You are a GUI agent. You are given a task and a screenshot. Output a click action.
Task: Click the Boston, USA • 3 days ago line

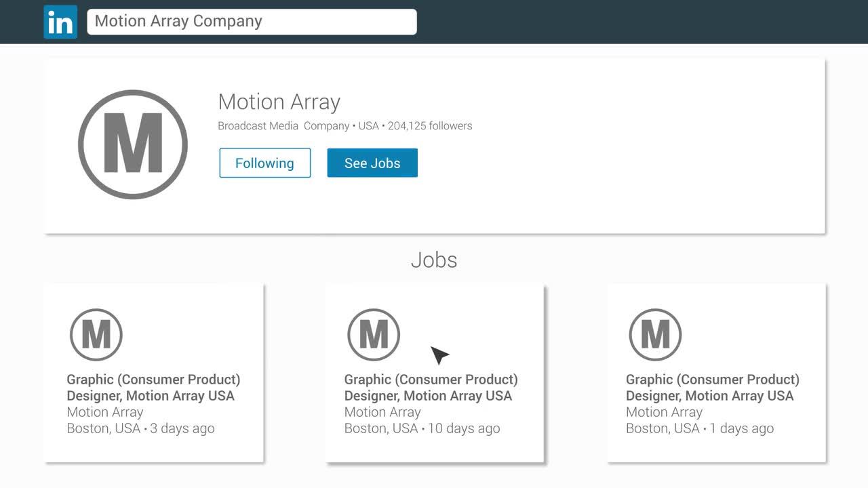click(140, 428)
